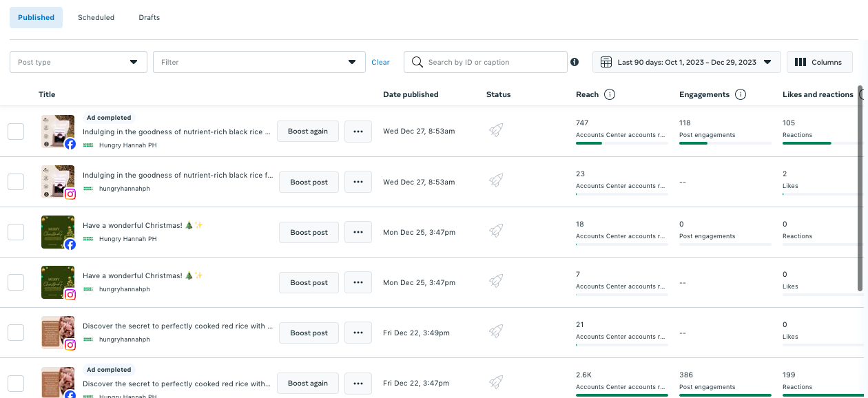Viewport: 868px width, 398px height.
Task: Select the checkbox for the first black rice post
Action: pos(16,132)
